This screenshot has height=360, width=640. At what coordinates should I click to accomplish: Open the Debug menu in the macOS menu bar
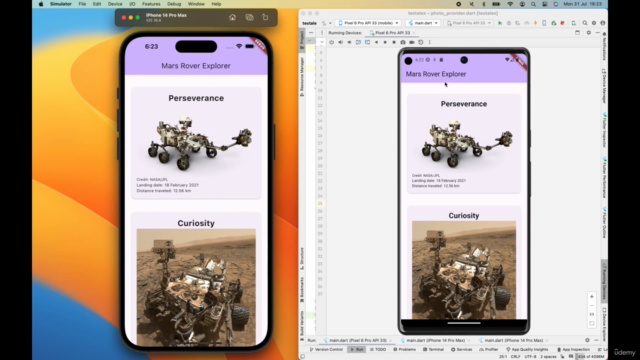click(x=174, y=4)
